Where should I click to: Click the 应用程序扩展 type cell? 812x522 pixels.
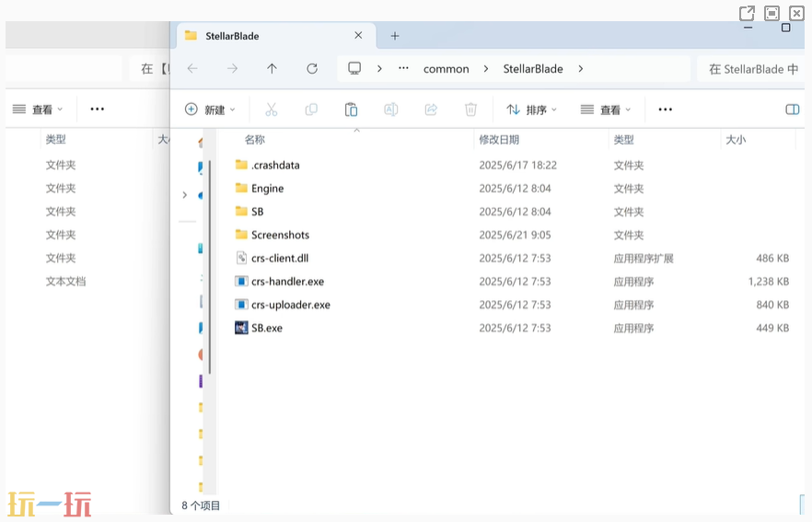[644, 258]
